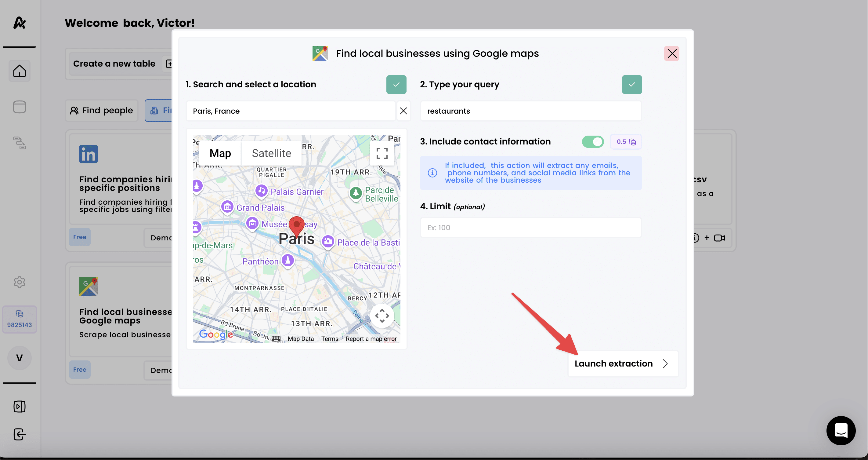Click the home icon in sidebar

pos(20,71)
